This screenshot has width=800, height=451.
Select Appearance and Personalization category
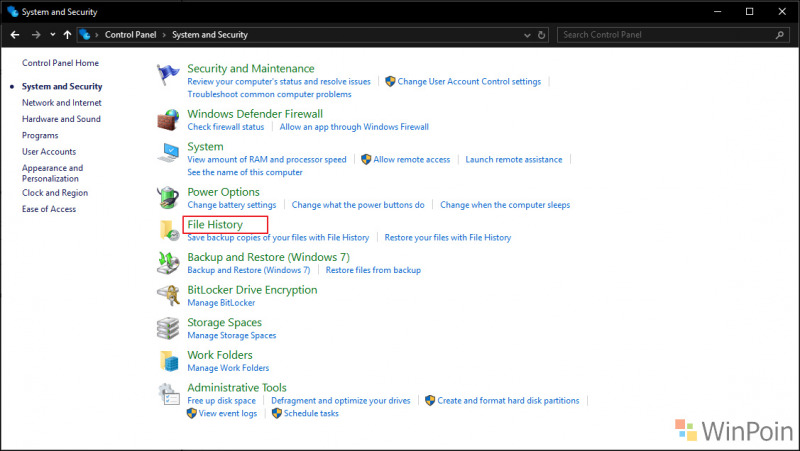tap(53, 173)
